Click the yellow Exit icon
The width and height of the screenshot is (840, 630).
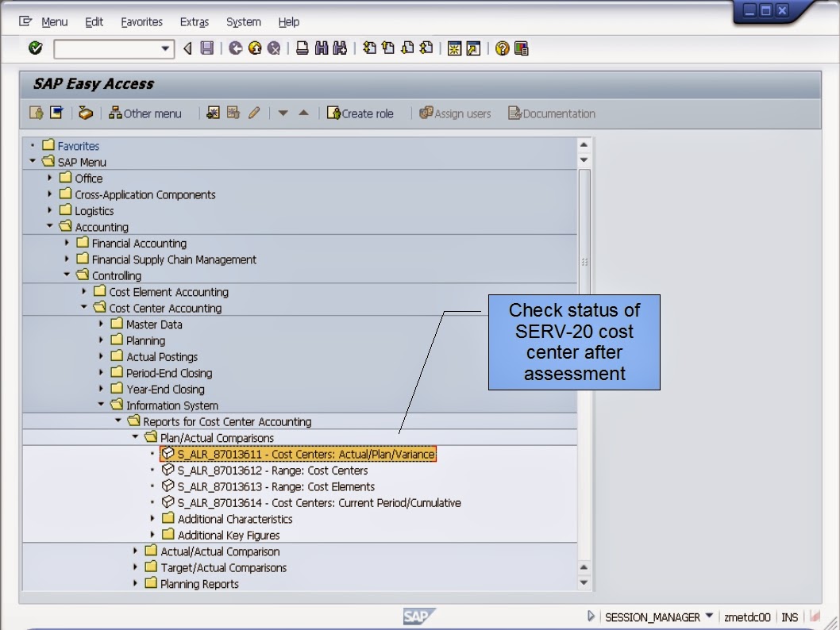pos(255,48)
